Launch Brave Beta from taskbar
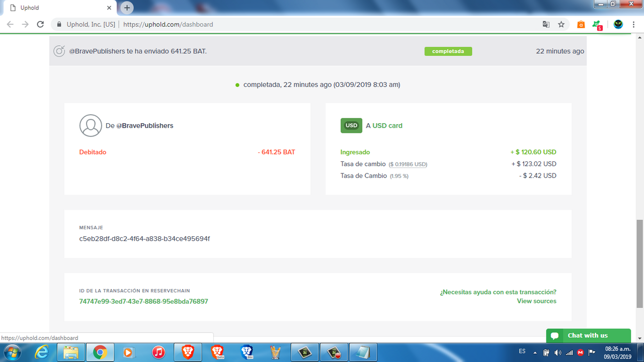Viewport: 644px width, 362px height. [x=217, y=352]
